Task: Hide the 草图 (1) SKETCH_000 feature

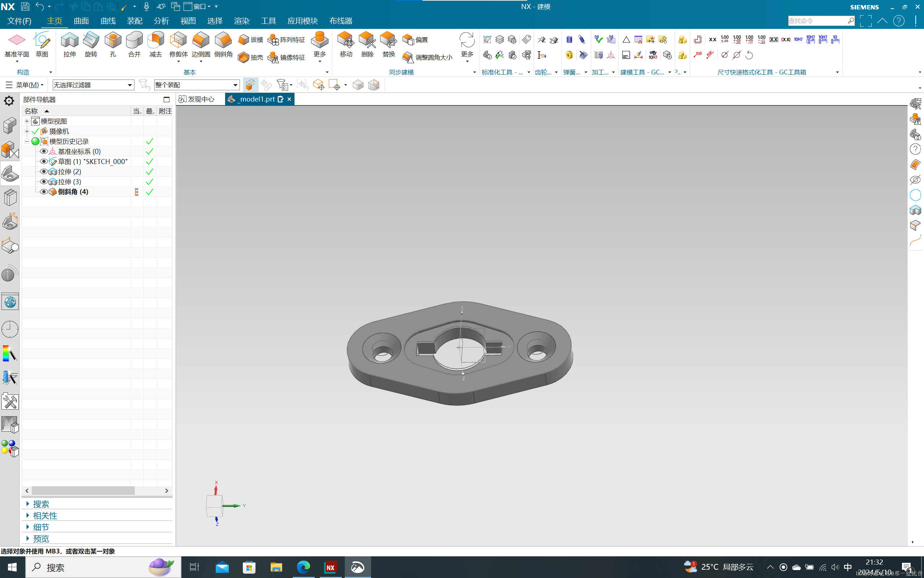Action: point(44,161)
